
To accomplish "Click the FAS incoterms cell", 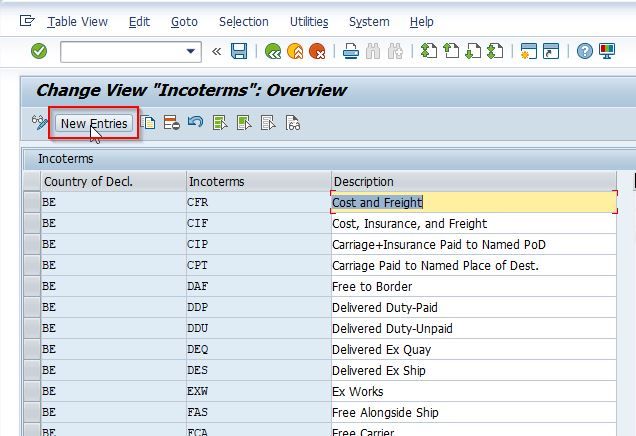I will pos(259,412).
